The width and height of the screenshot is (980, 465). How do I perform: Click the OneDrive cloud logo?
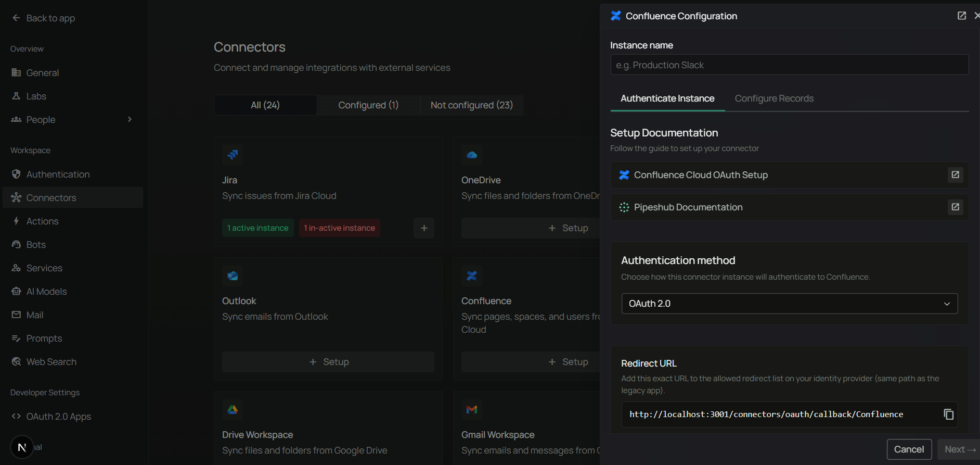click(x=472, y=155)
